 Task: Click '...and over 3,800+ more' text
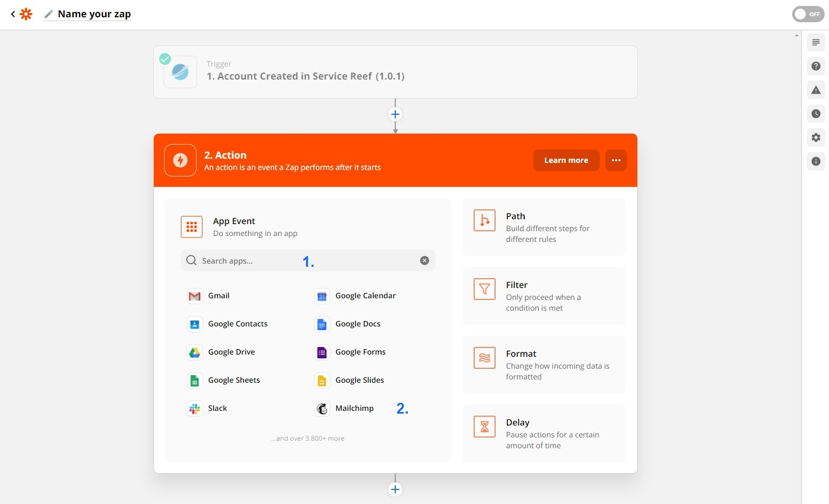coord(308,438)
